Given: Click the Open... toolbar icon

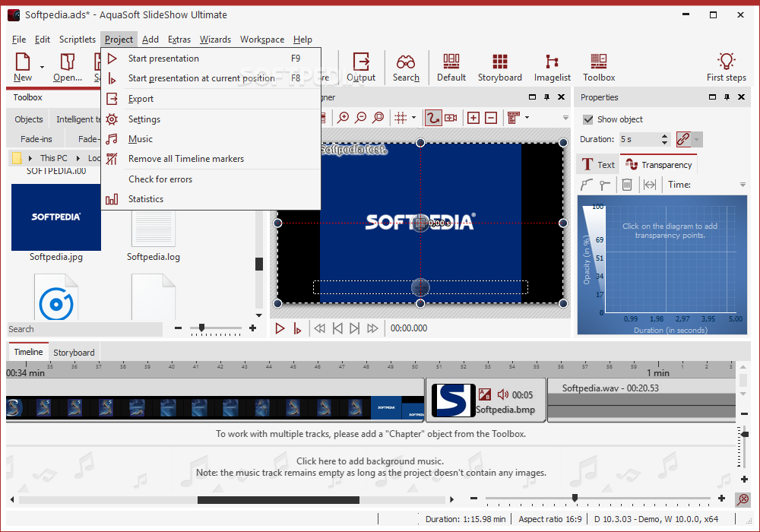Looking at the screenshot, I should [x=68, y=68].
